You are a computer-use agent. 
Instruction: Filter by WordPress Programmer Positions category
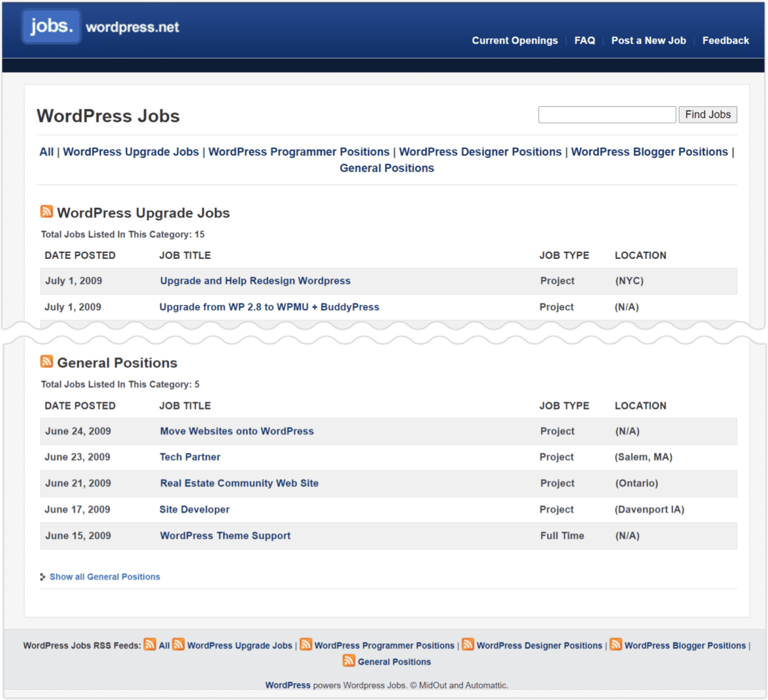[298, 152]
